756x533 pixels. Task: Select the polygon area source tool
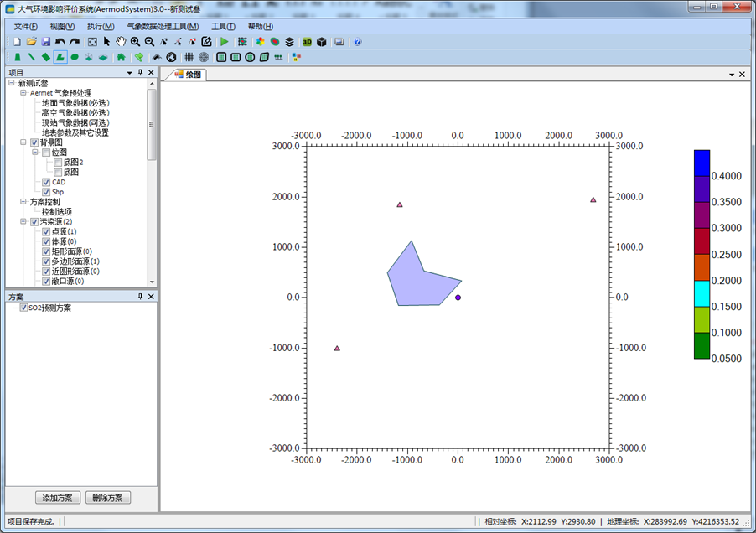point(60,57)
